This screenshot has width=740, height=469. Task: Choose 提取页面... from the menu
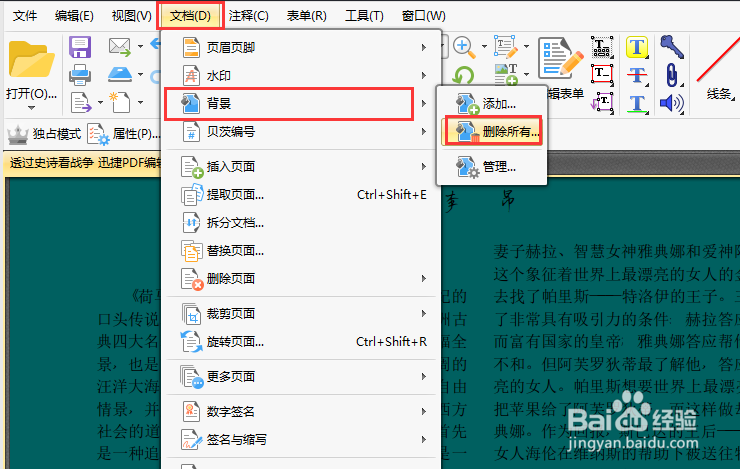(x=301, y=194)
